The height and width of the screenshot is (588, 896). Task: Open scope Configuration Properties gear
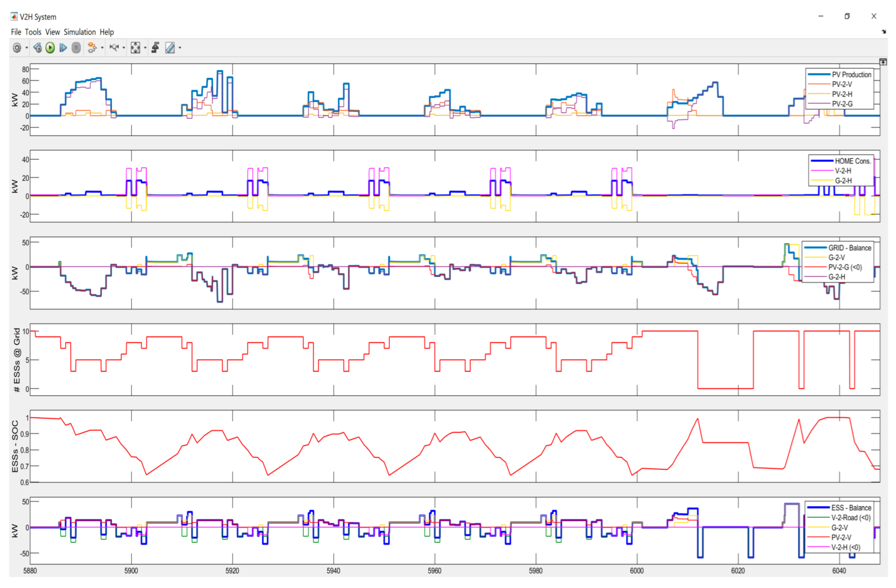point(17,48)
